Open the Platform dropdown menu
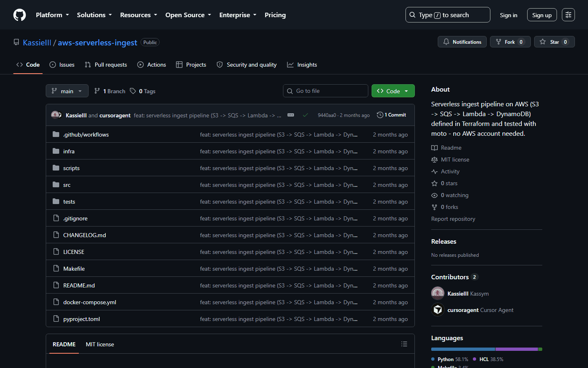 click(52, 15)
